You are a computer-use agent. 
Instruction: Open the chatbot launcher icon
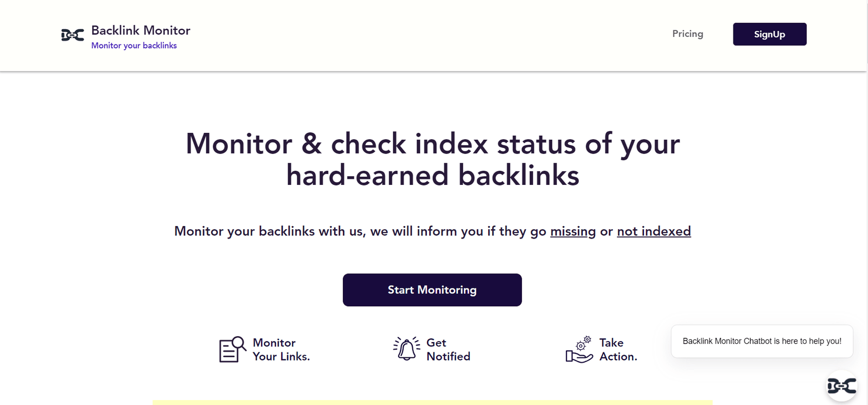(x=841, y=386)
